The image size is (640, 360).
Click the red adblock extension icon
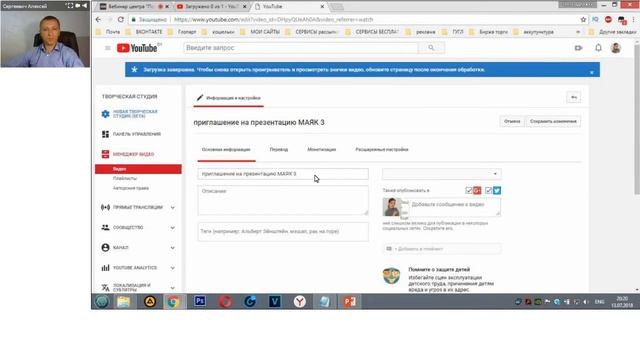608,20
